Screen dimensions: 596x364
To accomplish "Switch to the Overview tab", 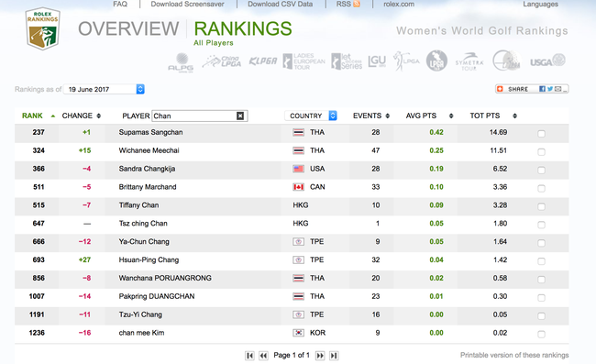I will coord(128,28).
